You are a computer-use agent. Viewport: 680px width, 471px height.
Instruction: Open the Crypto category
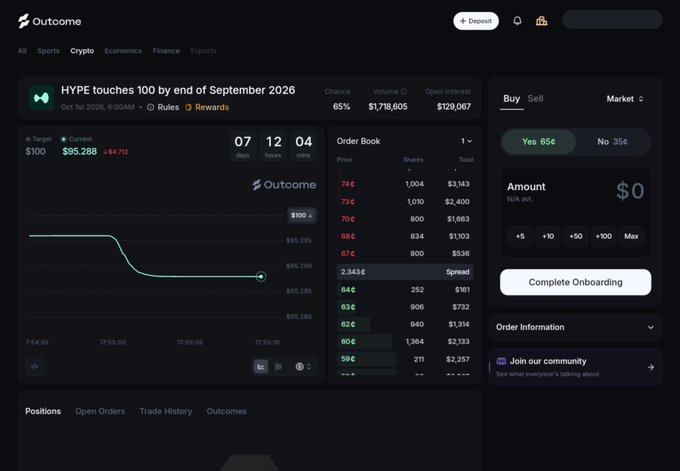pos(82,51)
